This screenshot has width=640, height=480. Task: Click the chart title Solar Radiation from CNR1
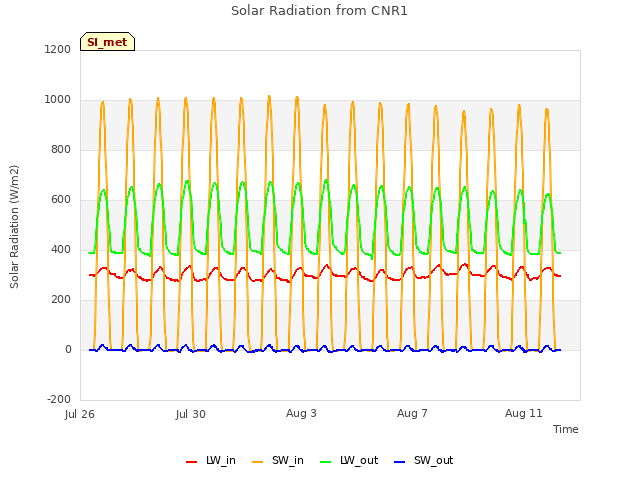click(319, 11)
